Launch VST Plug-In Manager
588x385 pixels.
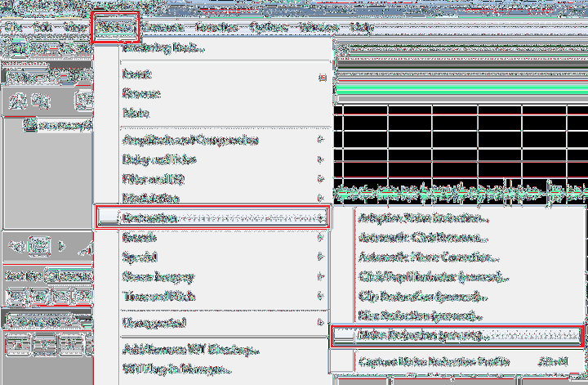pos(175,369)
